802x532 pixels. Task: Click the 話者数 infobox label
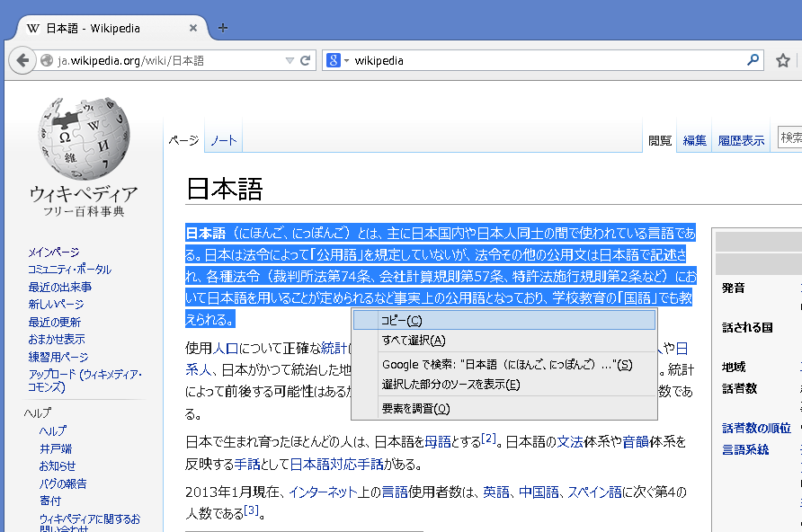(x=739, y=389)
